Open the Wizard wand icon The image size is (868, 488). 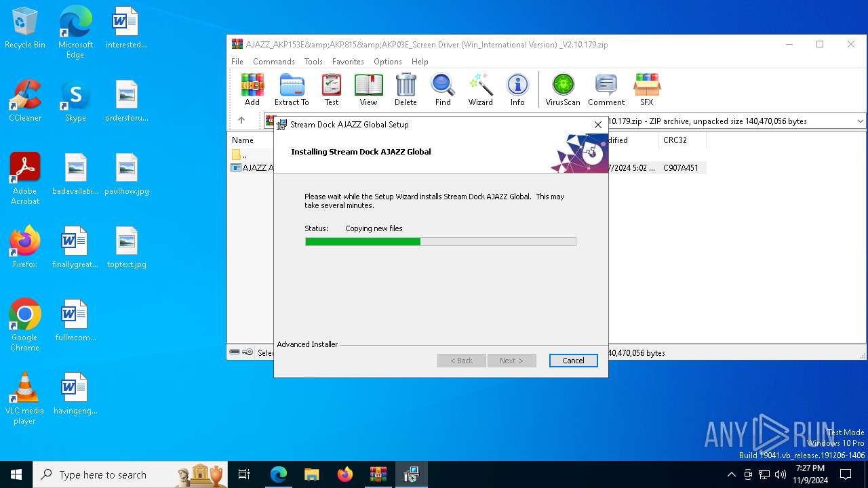[480, 90]
